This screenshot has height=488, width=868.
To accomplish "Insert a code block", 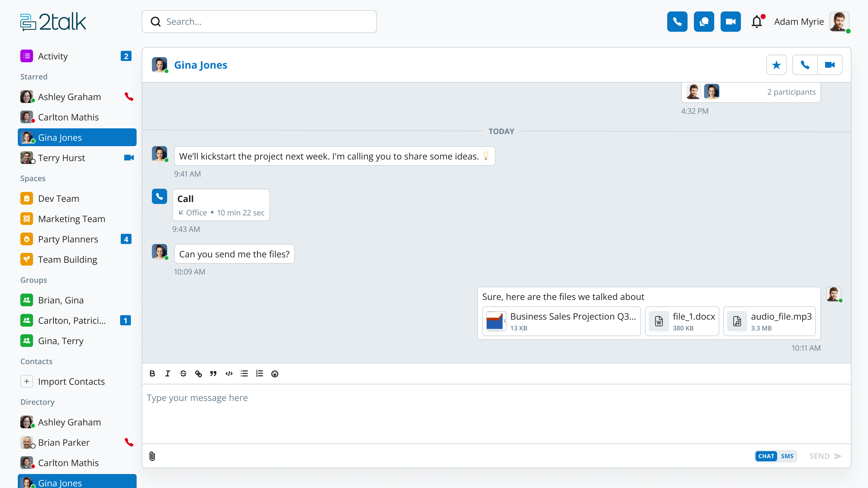I will [x=229, y=373].
